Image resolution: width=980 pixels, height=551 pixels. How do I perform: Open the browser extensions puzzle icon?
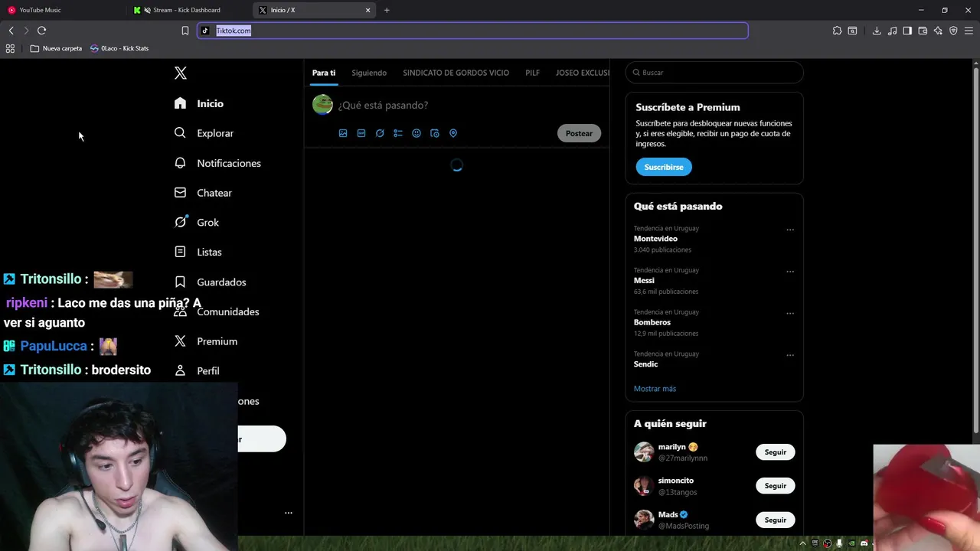point(837,31)
